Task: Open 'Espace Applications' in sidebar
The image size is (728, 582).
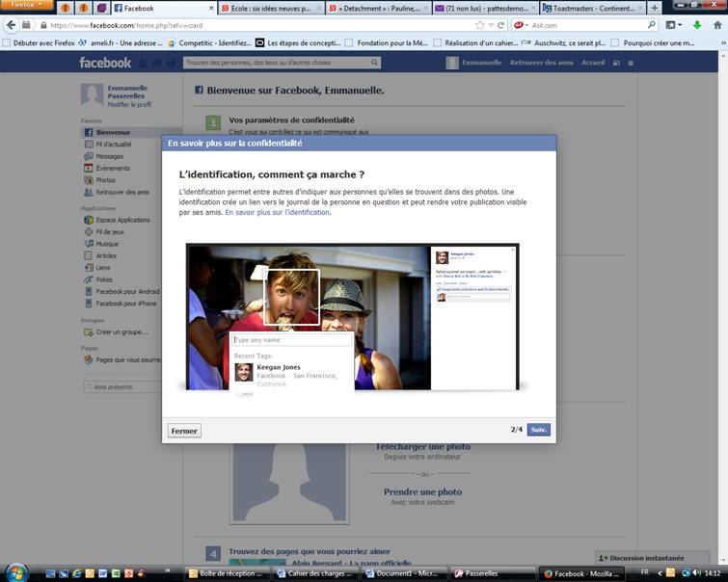Action: (x=122, y=220)
